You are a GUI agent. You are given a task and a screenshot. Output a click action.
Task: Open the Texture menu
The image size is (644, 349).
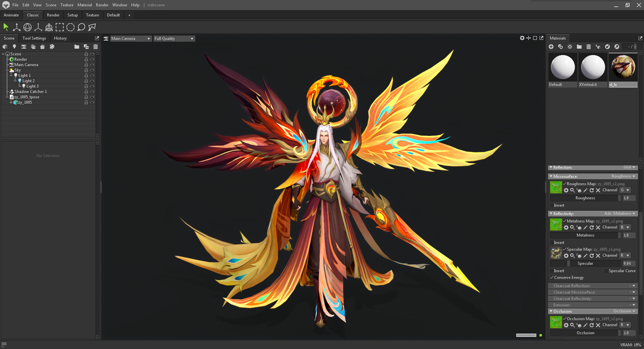[x=67, y=5]
